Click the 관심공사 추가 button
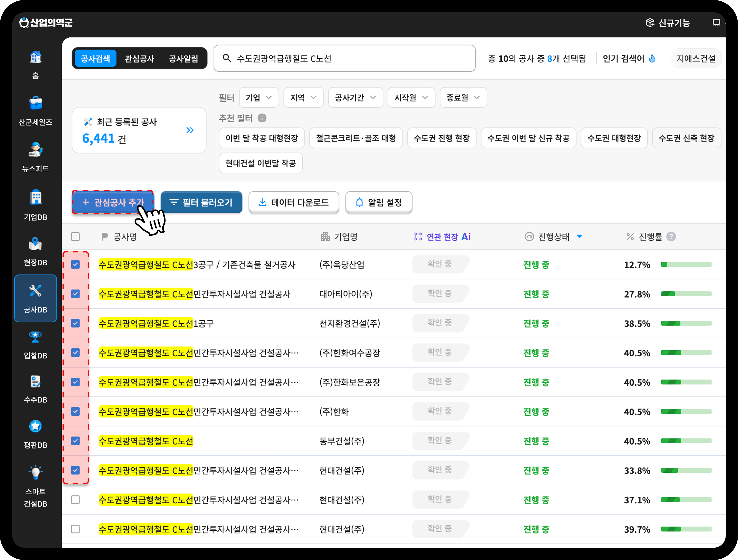The width and height of the screenshot is (738, 560). click(113, 202)
